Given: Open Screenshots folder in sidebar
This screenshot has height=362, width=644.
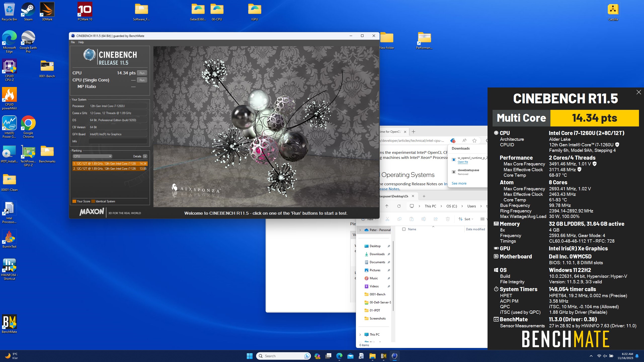Looking at the screenshot, I should point(377,319).
